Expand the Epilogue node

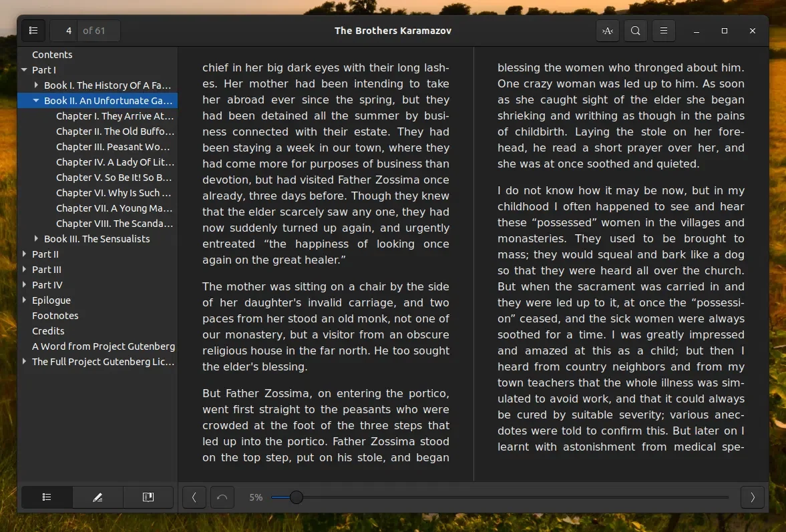tap(24, 300)
